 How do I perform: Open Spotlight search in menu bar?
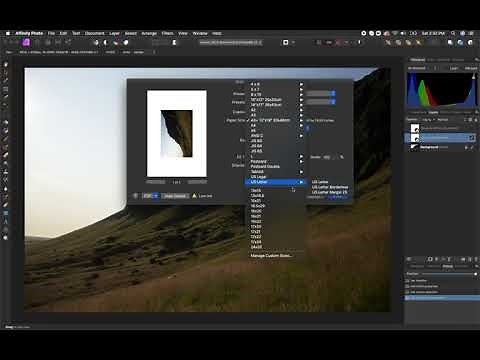(x=453, y=33)
